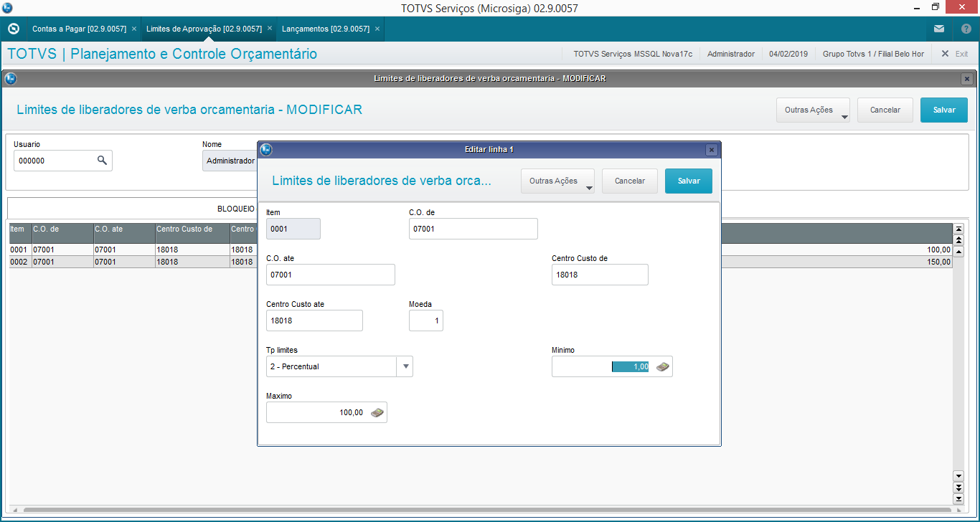
Task: Open the help question mark icon
Action: [x=966, y=29]
